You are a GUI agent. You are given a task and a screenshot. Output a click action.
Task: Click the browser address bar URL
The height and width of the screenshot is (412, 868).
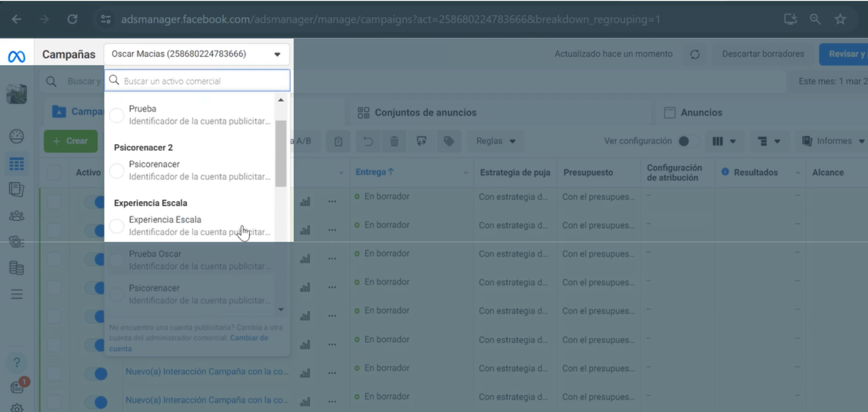click(x=390, y=20)
